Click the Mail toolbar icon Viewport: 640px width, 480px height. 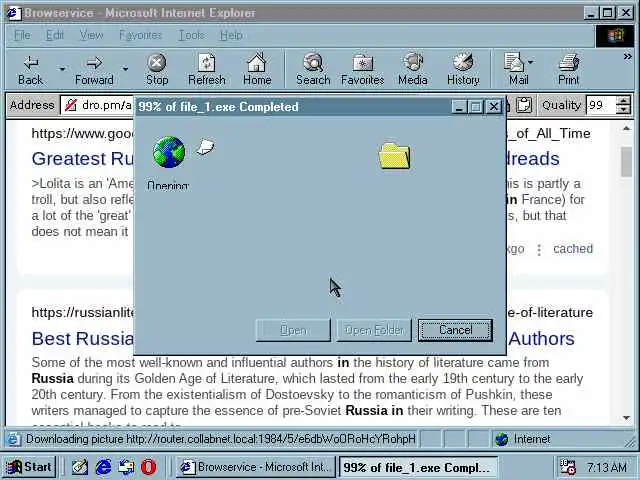tap(515, 69)
